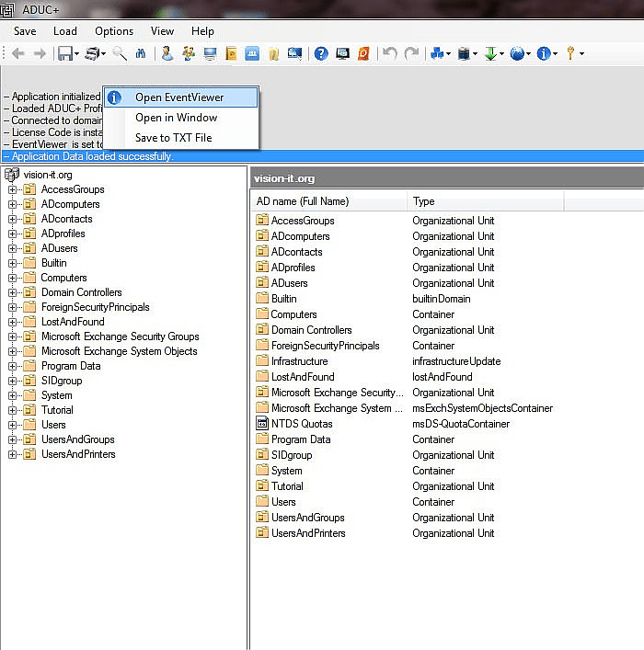
Task: Expand the ADusers tree node
Action: (12, 249)
